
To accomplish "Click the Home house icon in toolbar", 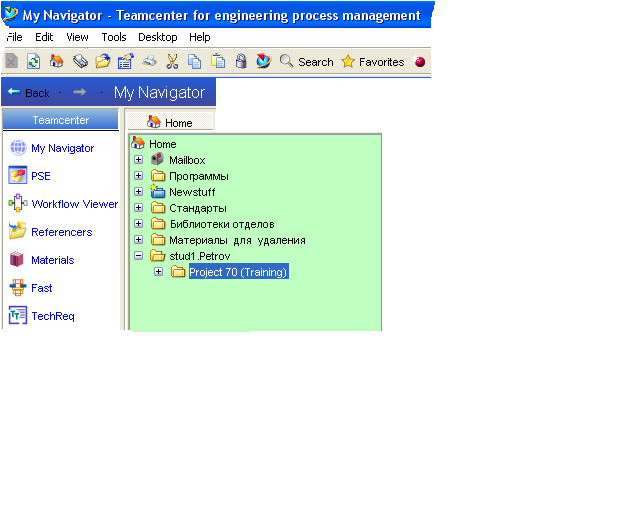I will tap(57, 61).
